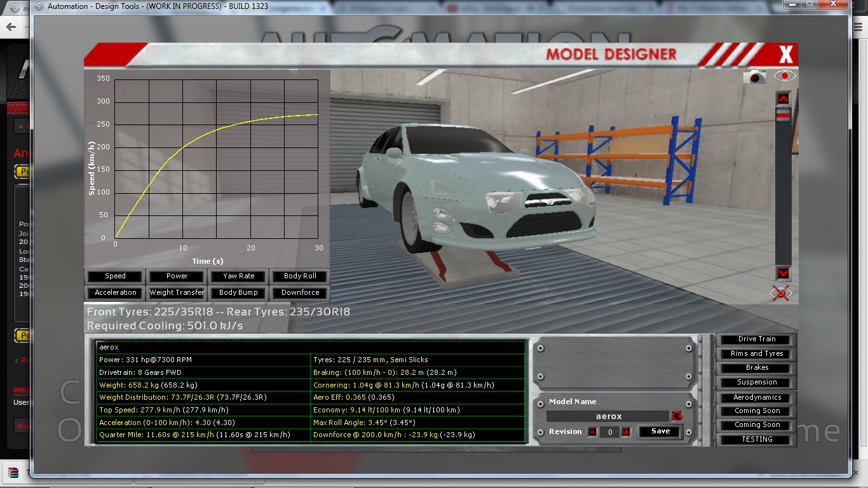Open the Rims and Tyres section
868x488 pixels.
coord(756,354)
